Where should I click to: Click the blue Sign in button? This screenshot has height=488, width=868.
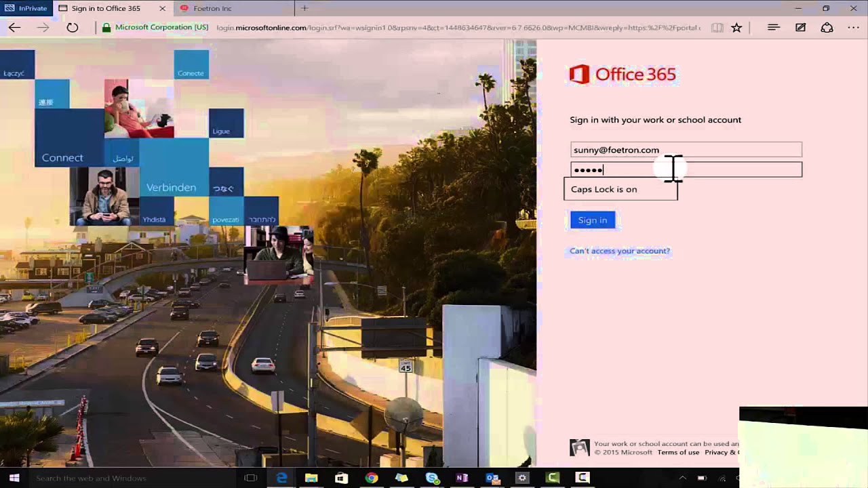click(593, 220)
